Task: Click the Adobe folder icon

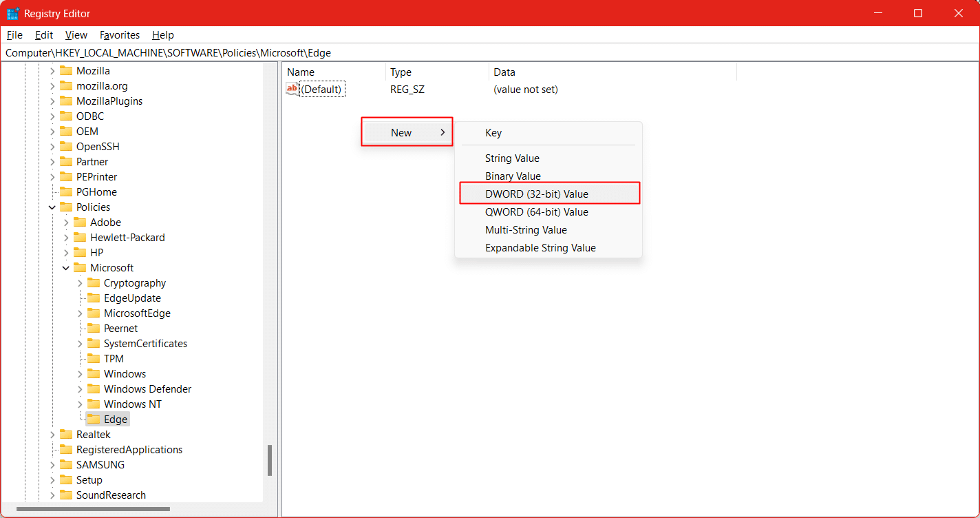Action: click(x=80, y=222)
